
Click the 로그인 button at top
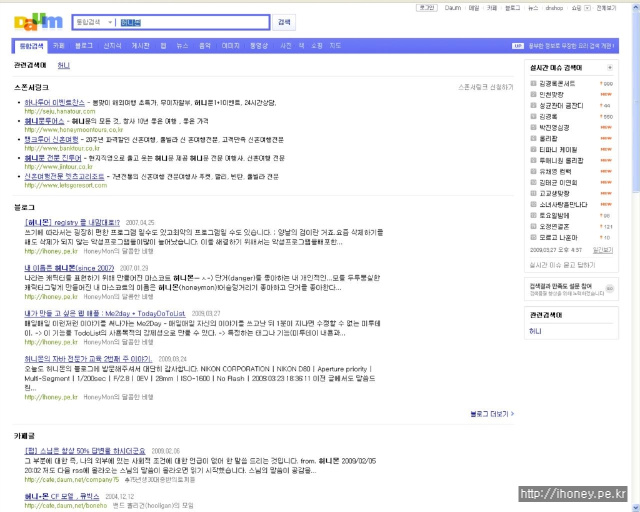[427, 8]
